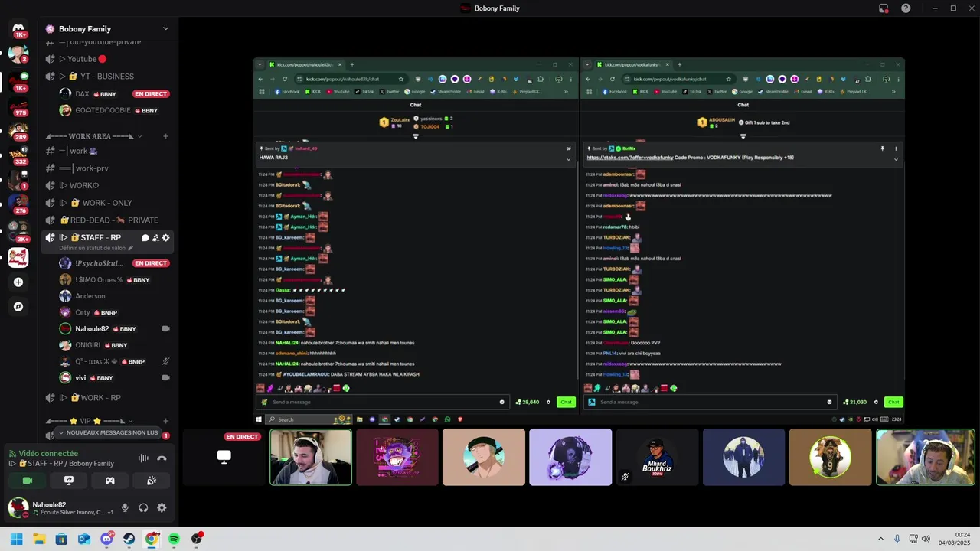Open noise suppression waveform icon
This screenshot has height=551, width=980.
pyautogui.click(x=143, y=458)
